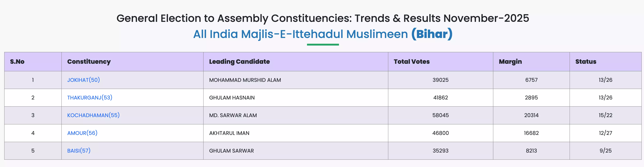Select the BAISI(57) constituency link
Viewport: 644px width, 167px height.
(x=79, y=151)
